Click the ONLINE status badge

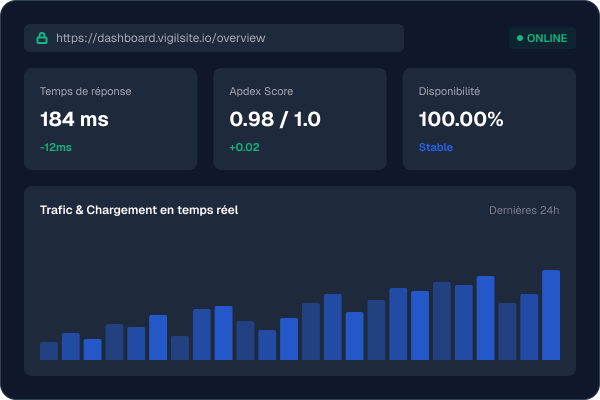(542, 38)
